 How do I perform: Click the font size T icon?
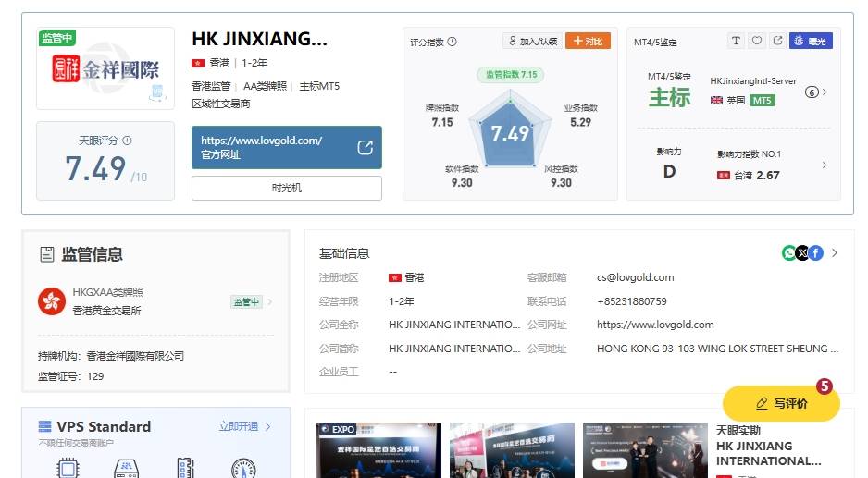[x=736, y=41]
